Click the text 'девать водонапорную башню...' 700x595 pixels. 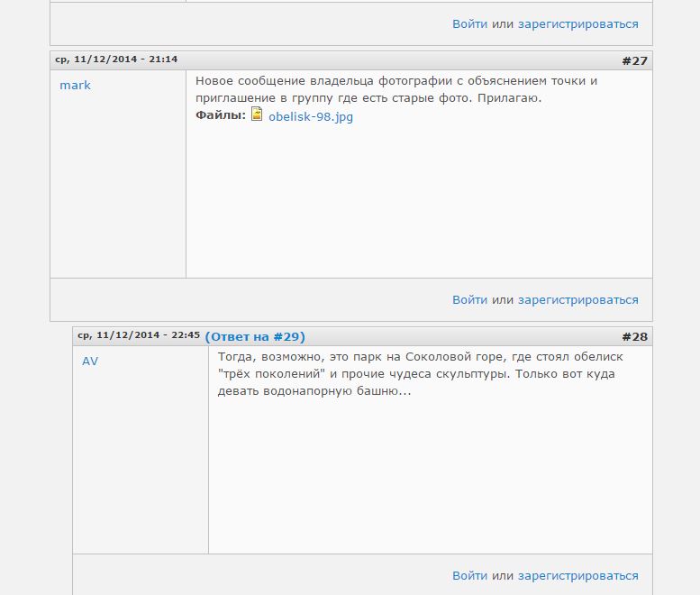(x=314, y=391)
